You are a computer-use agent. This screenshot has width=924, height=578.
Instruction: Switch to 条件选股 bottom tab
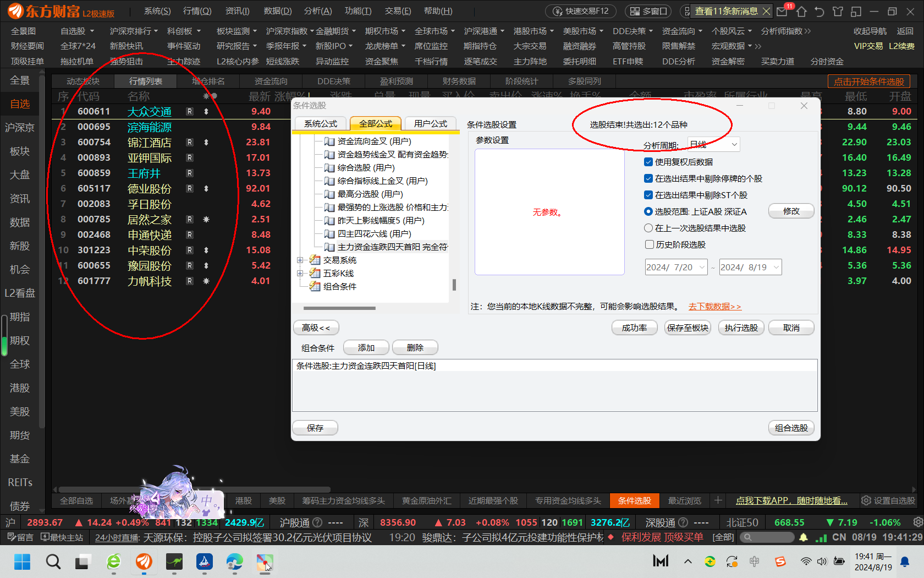click(634, 500)
